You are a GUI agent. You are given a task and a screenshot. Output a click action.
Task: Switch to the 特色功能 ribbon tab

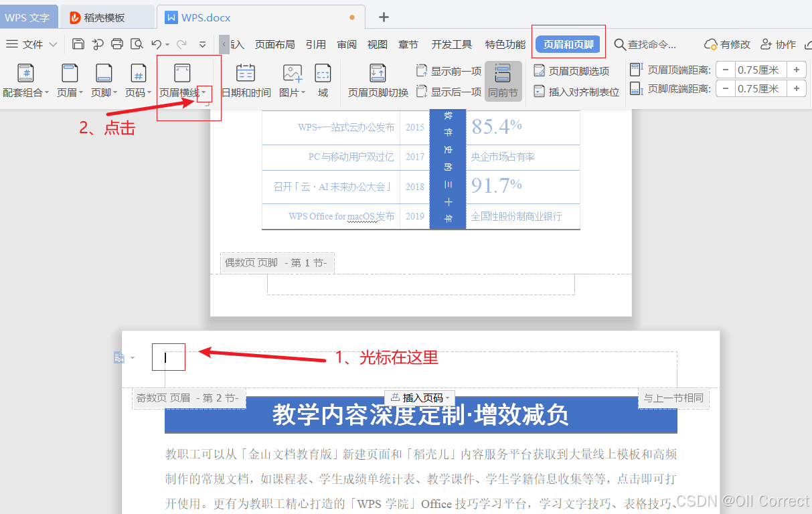click(505, 44)
